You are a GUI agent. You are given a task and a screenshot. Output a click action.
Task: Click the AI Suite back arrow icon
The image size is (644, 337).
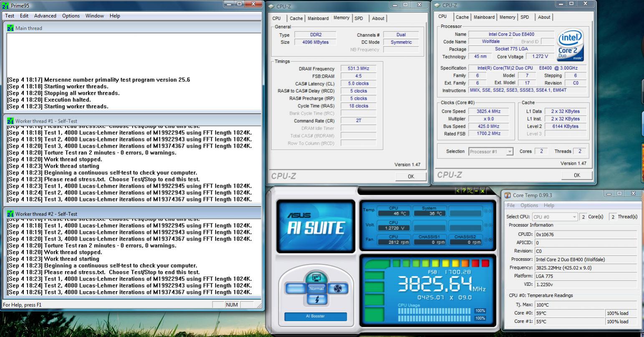(x=458, y=191)
